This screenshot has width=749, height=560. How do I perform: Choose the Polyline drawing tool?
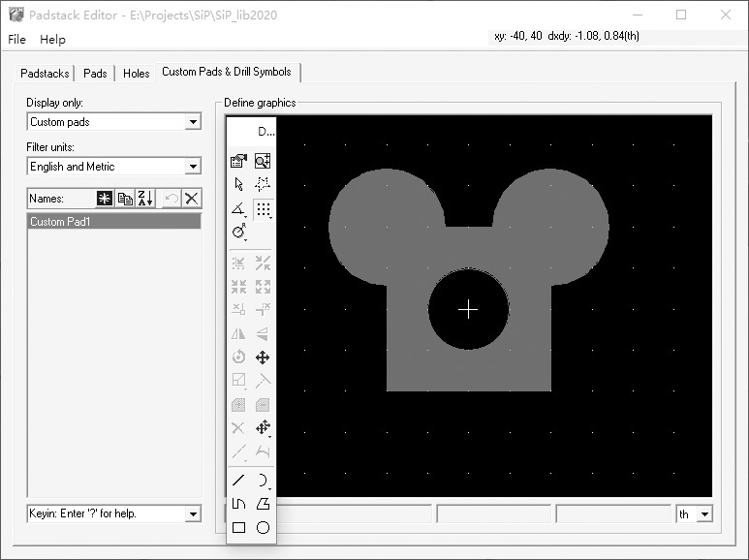tap(238, 504)
